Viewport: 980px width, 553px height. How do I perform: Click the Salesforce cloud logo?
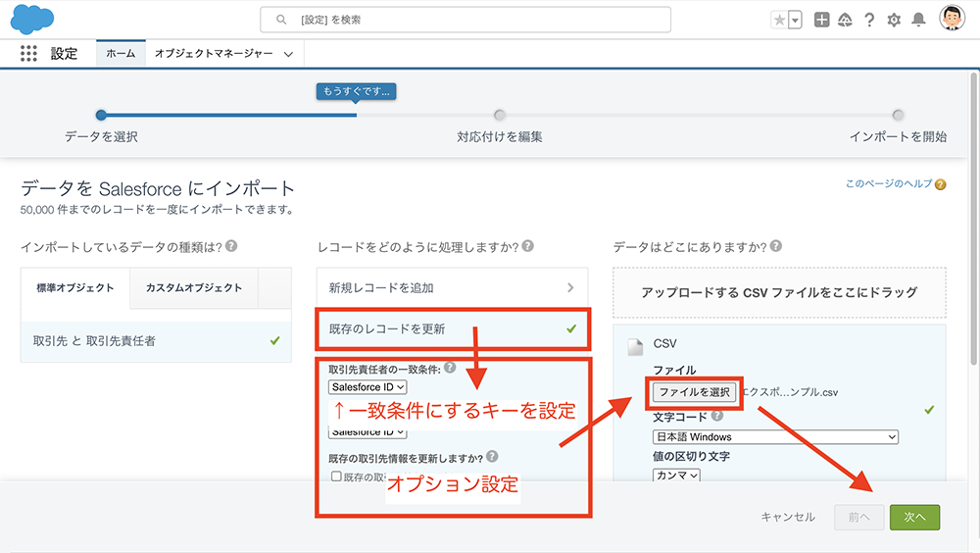pyautogui.click(x=32, y=19)
